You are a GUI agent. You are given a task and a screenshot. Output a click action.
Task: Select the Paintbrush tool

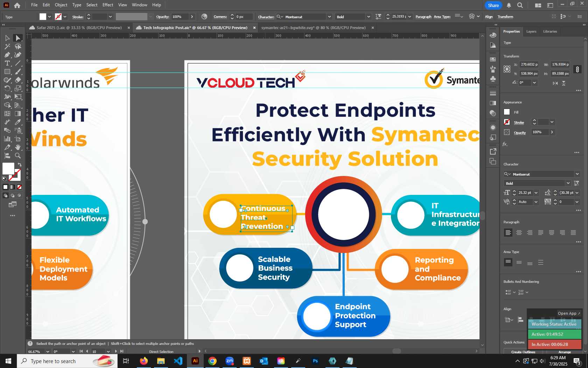(x=18, y=71)
